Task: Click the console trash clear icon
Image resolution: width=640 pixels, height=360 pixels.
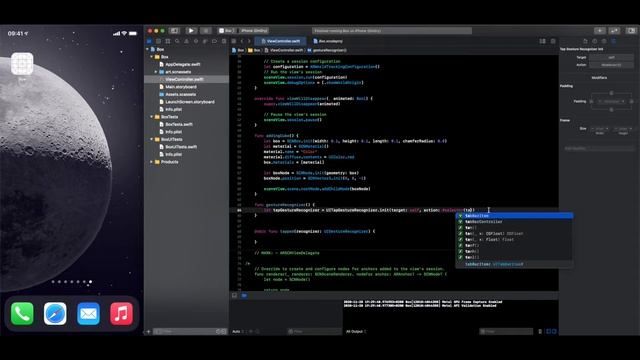Action: [x=540, y=331]
